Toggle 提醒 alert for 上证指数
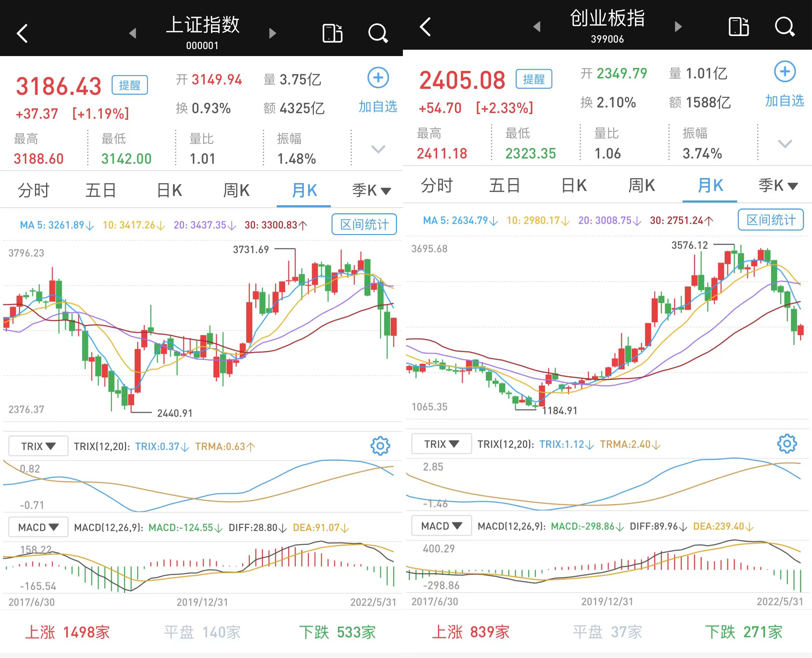Image resolution: width=812 pixels, height=658 pixels. pos(129,85)
